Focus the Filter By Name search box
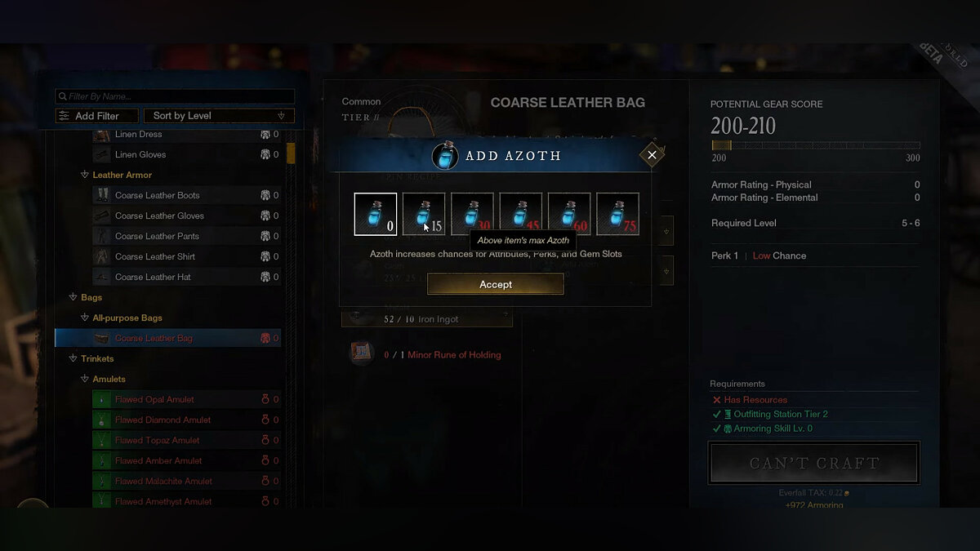 (x=175, y=96)
